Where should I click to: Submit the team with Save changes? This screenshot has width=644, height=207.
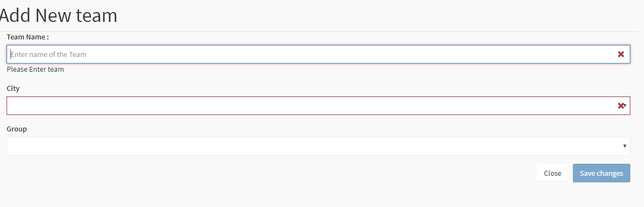pos(601,173)
